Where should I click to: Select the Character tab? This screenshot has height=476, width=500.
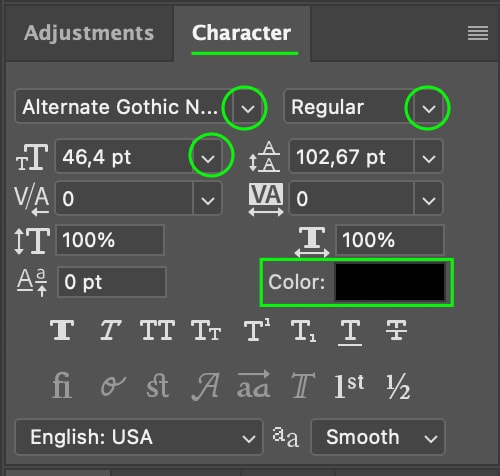(242, 33)
